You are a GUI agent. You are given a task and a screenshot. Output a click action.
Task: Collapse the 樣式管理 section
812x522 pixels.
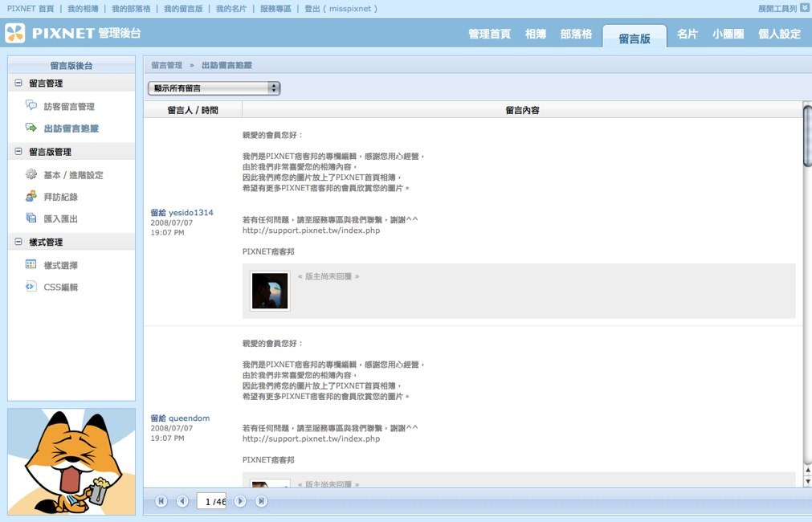pos(18,241)
